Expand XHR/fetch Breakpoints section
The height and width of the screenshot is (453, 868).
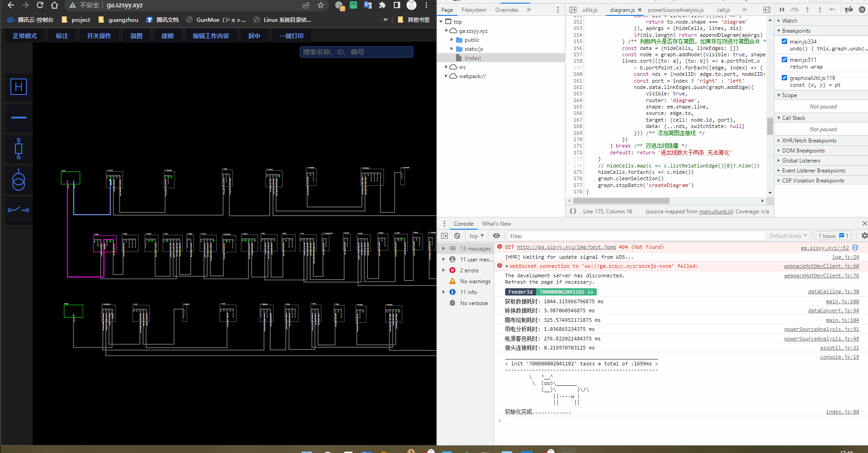click(809, 141)
